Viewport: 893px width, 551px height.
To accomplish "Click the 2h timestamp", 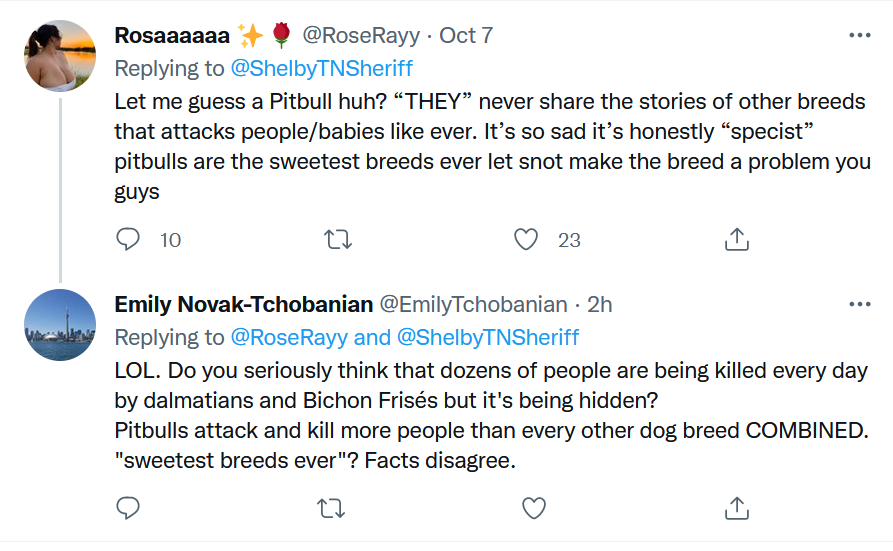I will pyautogui.click(x=599, y=304).
